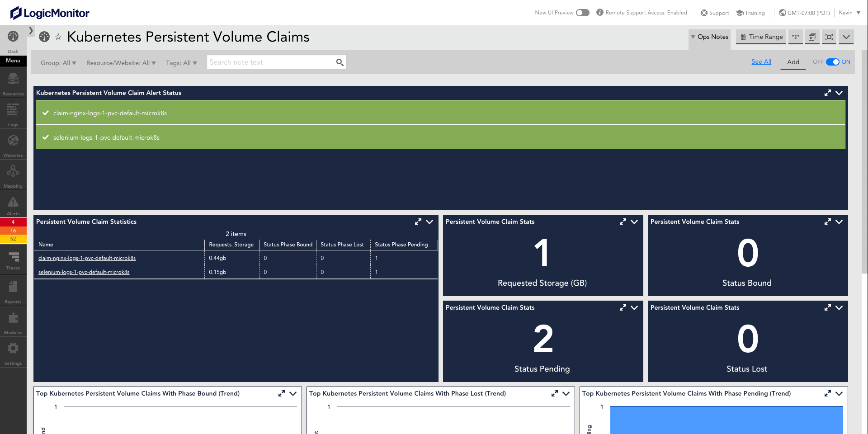Expand the Persistent Volume Claim Statistics widget

pos(418,222)
